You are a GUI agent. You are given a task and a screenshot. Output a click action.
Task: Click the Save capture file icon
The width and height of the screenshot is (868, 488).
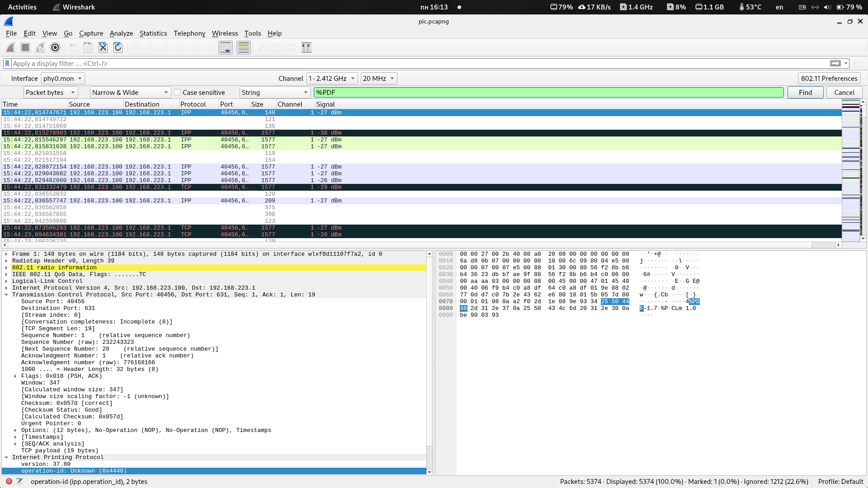tap(88, 47)
